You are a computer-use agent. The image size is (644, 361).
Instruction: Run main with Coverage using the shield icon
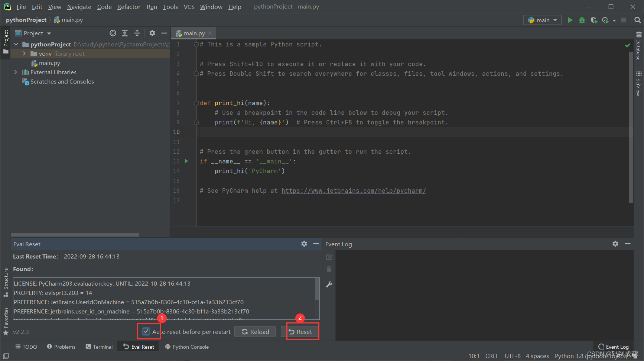coord(593,20)
